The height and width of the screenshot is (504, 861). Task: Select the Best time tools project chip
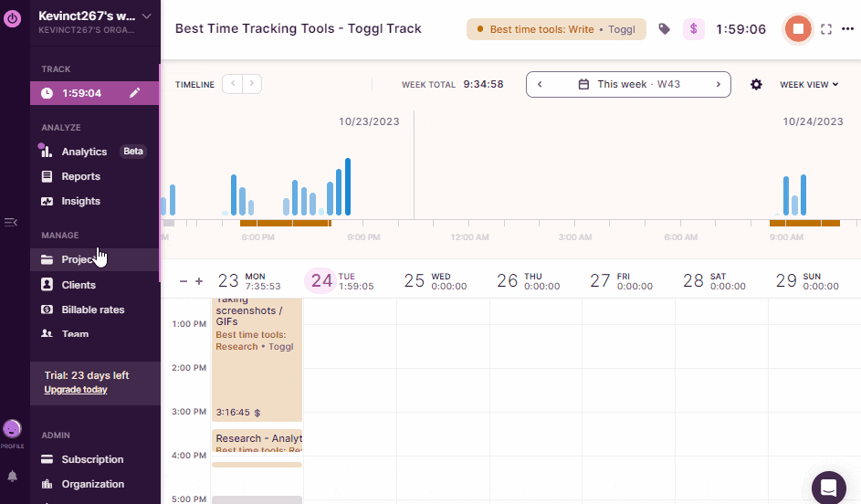coord(556,29)
